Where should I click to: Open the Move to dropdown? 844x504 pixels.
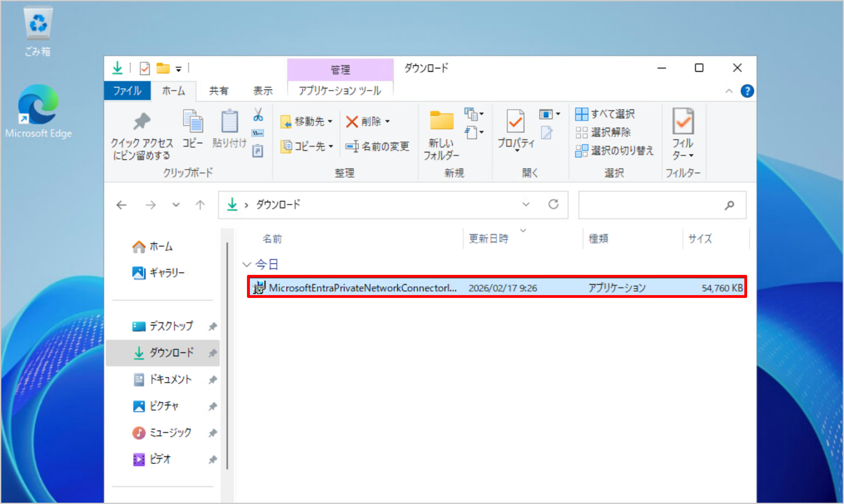coord(306,121)
